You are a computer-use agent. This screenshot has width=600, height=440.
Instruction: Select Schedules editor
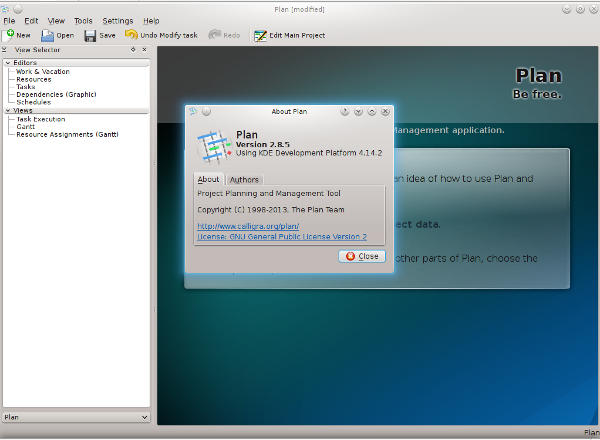pos(34,102)
